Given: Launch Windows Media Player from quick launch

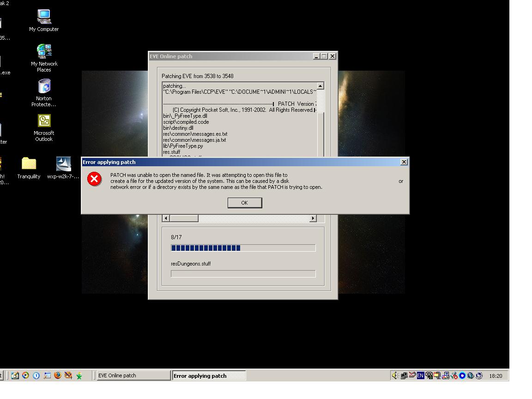Looking at the screenshot, I should pos(25,375).
